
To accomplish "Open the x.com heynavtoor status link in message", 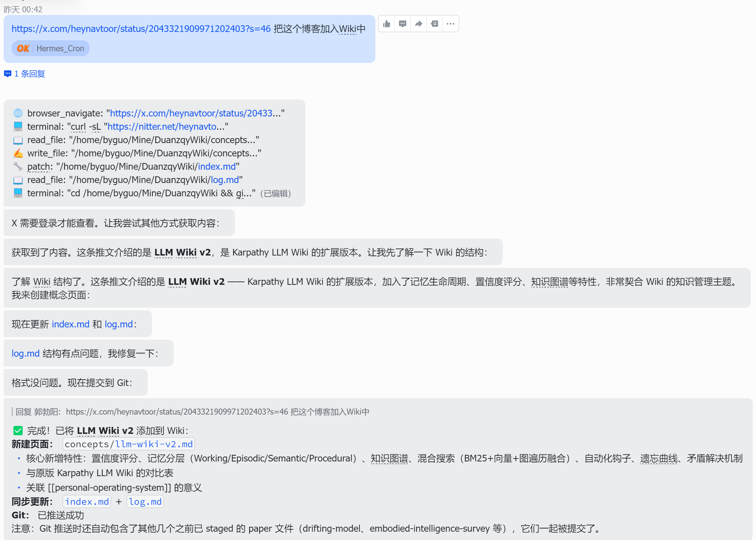I will click(141, 29).
